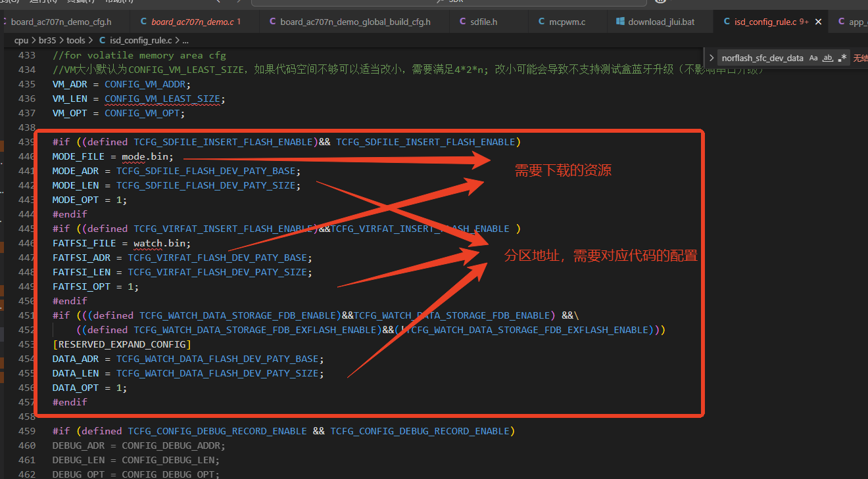Screen dimensions: 868x479
Task: Click TCFG_CONFIG_DEBUG_RECORD_ENABLE inside defined() on line 459
Action: (217, 431)
